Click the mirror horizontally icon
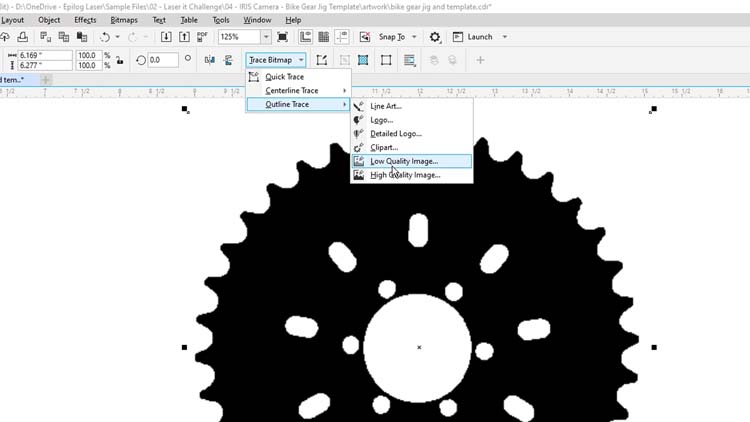This screenshot has height=422, width=750. [210, 60]
